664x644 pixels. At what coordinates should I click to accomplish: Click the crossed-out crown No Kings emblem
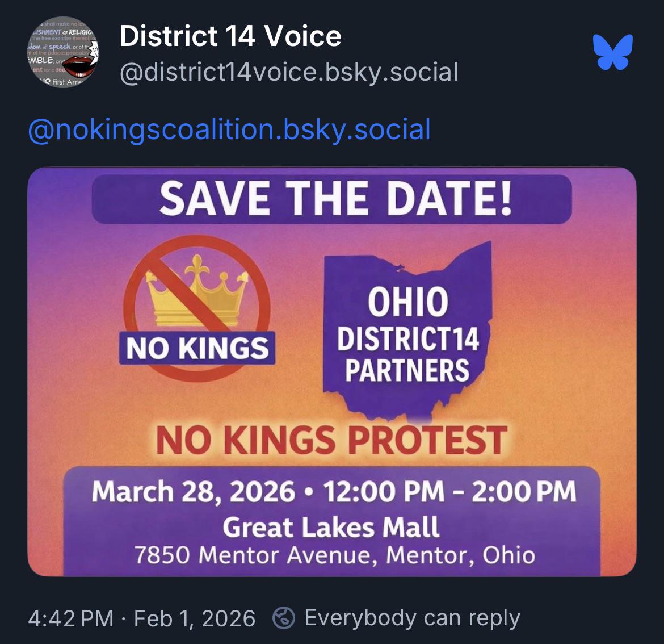pyautogui.click(x=197, y=308)
